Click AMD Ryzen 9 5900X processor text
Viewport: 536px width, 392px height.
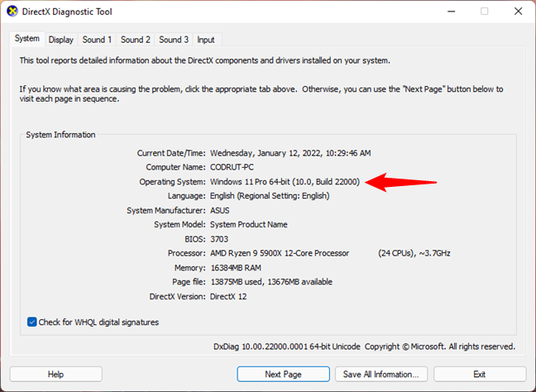click(280, 253)
